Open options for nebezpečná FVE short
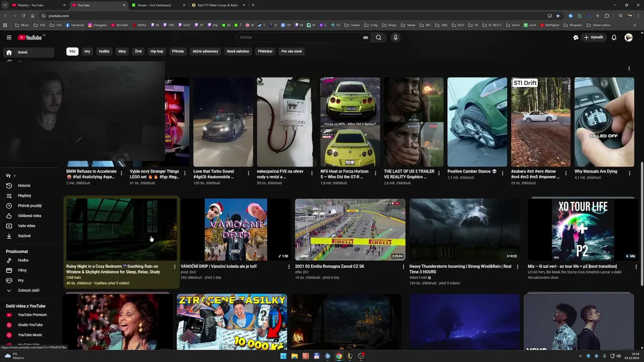The width and height of the screenshot is (644, 362). point(311,173)
